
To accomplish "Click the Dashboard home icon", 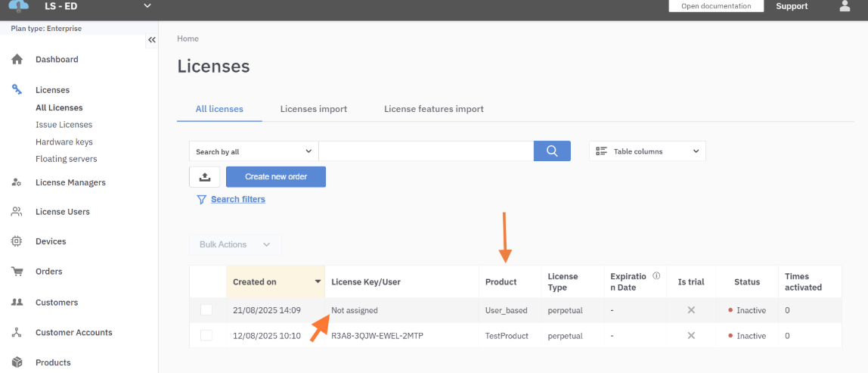I will pos(17,60).
